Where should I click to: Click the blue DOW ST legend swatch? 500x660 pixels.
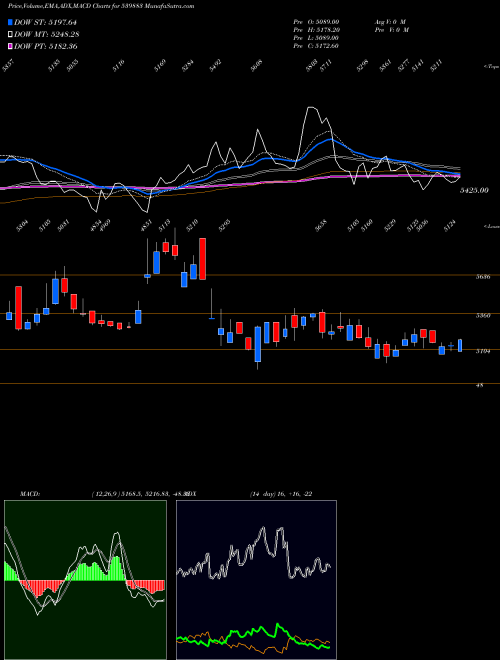coord(10,22)
